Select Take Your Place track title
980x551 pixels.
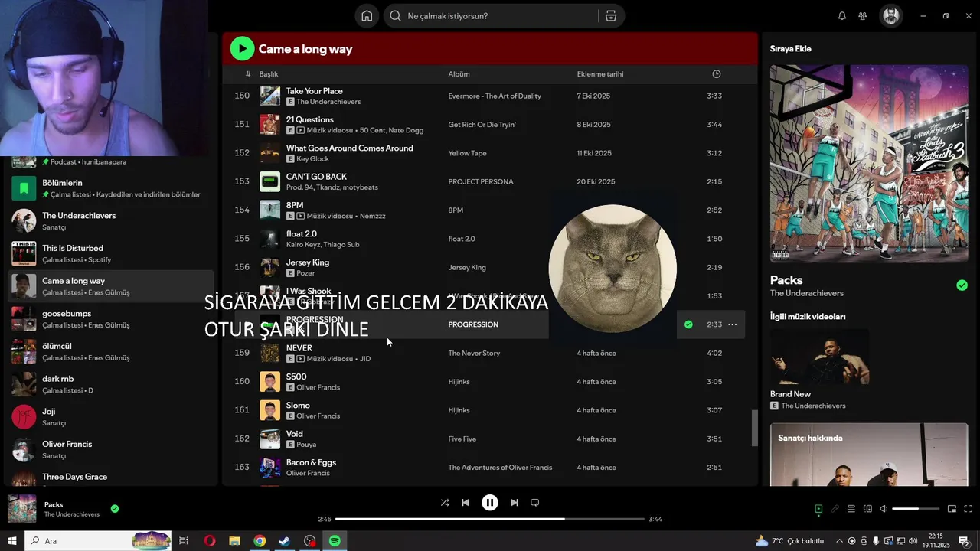tap(314, 91)
